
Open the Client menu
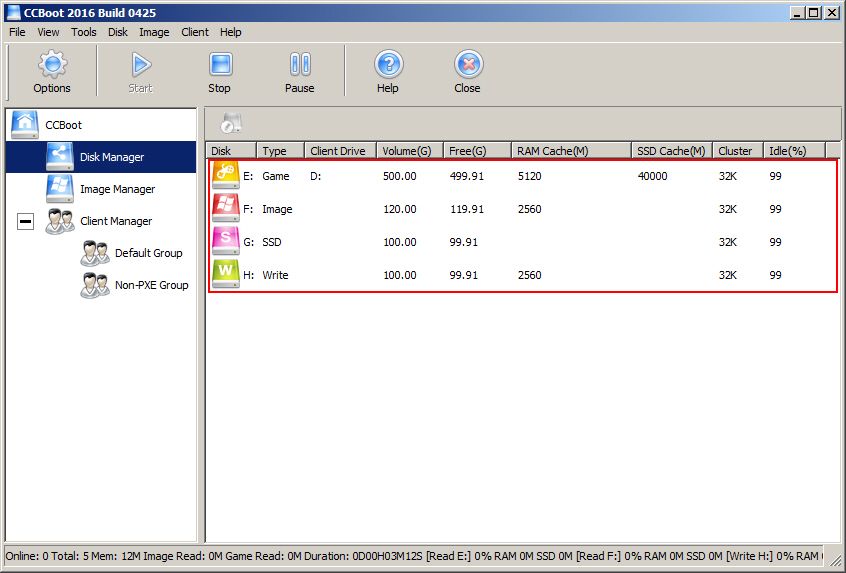click(195, 32)
